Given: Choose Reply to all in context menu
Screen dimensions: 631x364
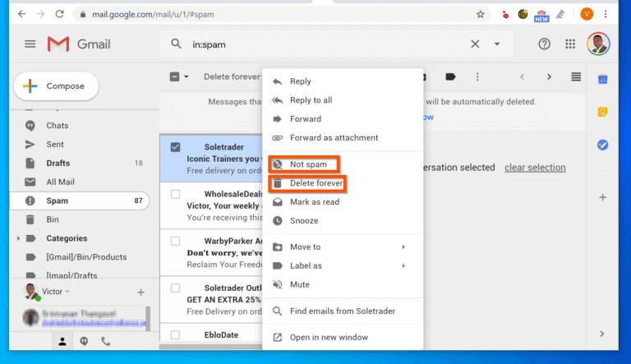Looking at the screenshot, I should (x=343, y=100).
